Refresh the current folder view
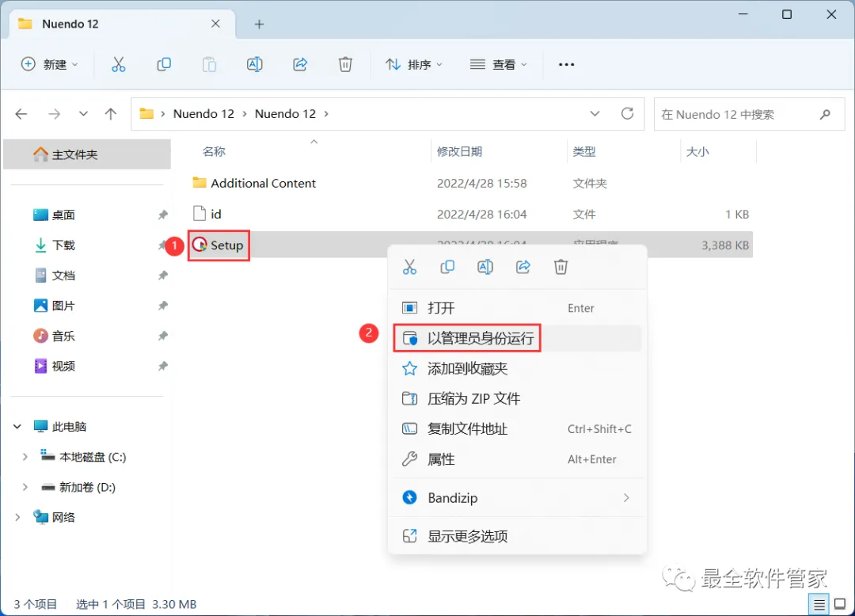855x616 pixels. (628, 113)
